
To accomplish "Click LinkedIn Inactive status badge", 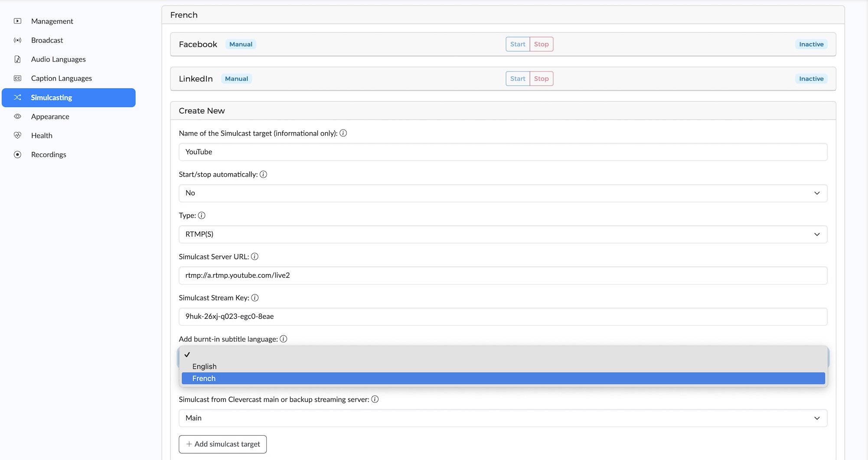I will [x=811, y=79].
